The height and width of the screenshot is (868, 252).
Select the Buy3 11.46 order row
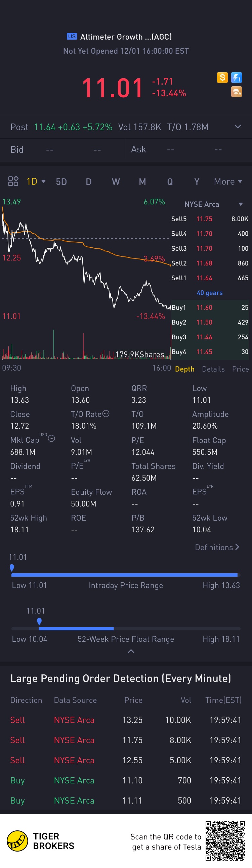210,337
